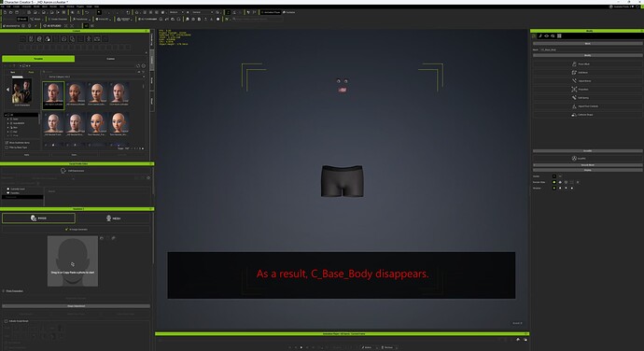Click the Edit Spring button
This screenshot has height=351, width=644.
tap(588, 98)
